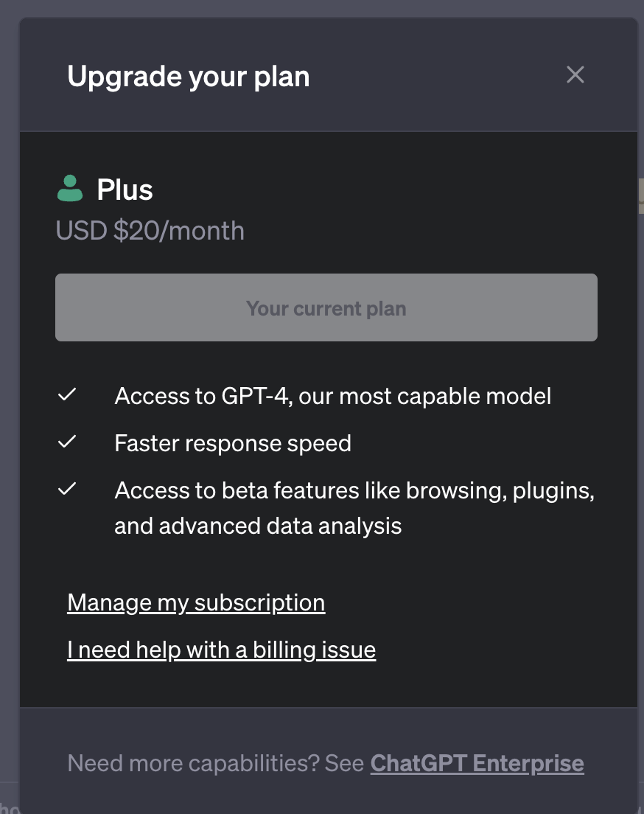This screenshot has height=814, width=644.
Task: Follow the ChatGPT Enterprise link
Action: click(x=477, y=763)
